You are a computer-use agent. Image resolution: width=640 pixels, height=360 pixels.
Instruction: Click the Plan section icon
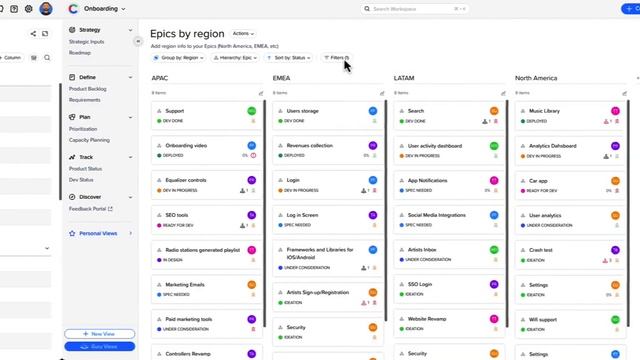pos(72,117)
